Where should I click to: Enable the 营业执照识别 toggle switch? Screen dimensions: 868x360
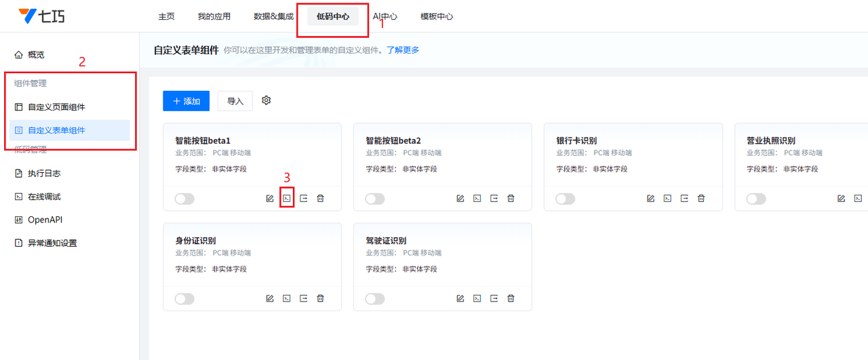[756, 199]
